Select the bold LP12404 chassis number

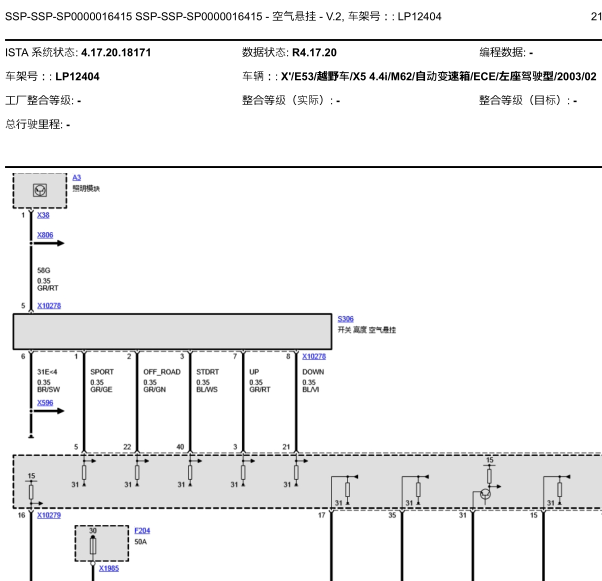tap(77, 76)
